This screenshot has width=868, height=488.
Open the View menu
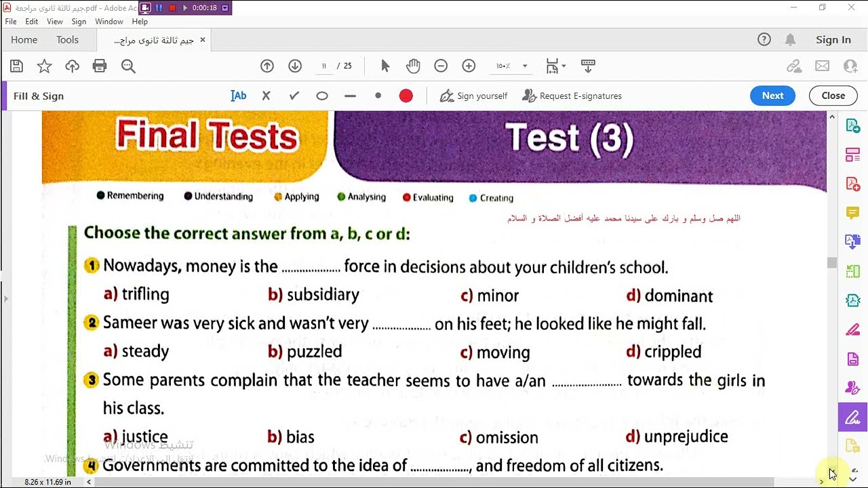click(55, 22)
